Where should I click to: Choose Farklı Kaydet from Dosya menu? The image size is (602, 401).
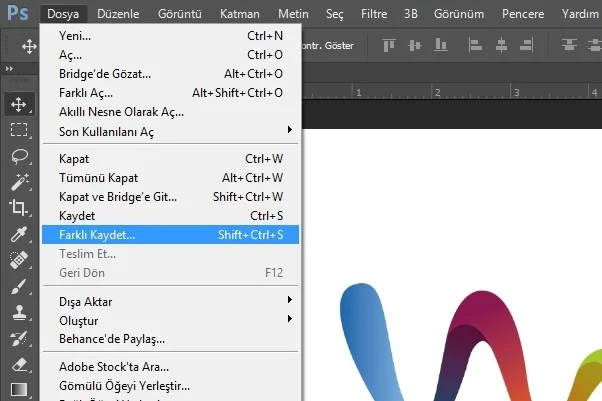pyautogui.click(x=170, y=234)
